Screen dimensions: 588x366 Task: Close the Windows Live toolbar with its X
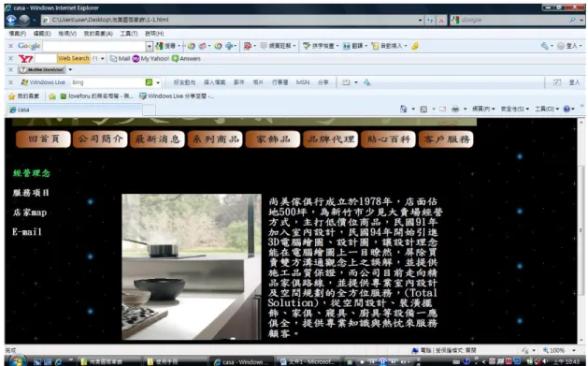pos(11,82)
